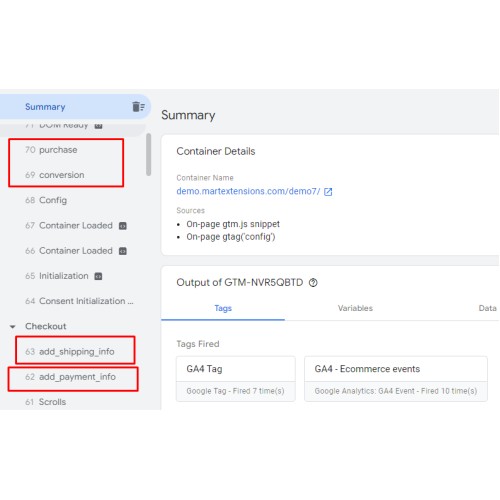
Task: Open GA4 - Ecommerce events tag card
Action: point(396,379)
